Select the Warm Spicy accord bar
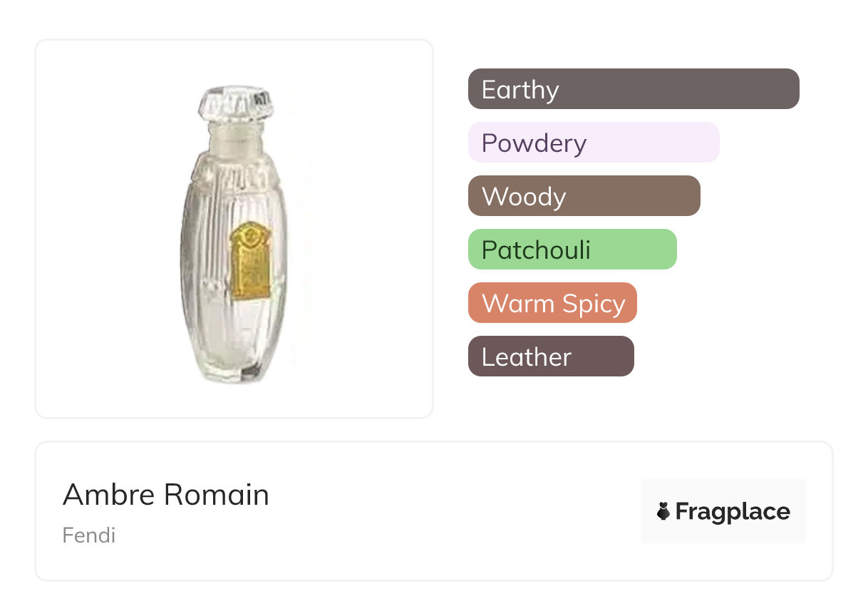 coord(552,303)
